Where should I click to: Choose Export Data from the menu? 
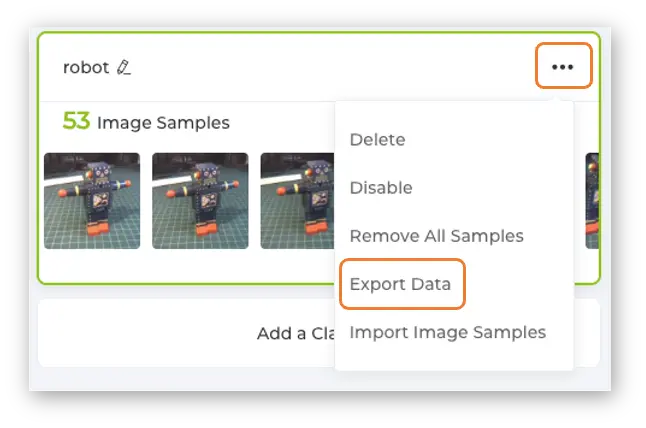coord(400,284)
